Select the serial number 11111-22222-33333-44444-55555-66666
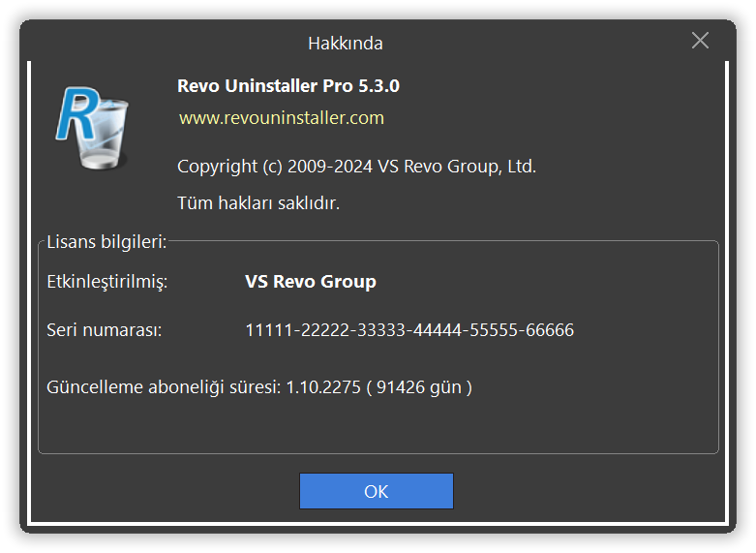The height and width of the screenshot is (553, 756). point(409,330)
